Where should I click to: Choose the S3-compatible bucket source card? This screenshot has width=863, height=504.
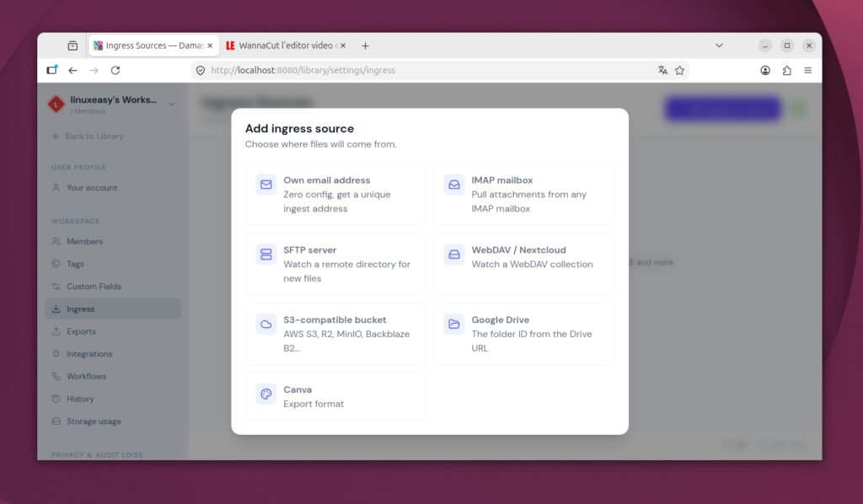pyautogui.click(x=335, y=334)
